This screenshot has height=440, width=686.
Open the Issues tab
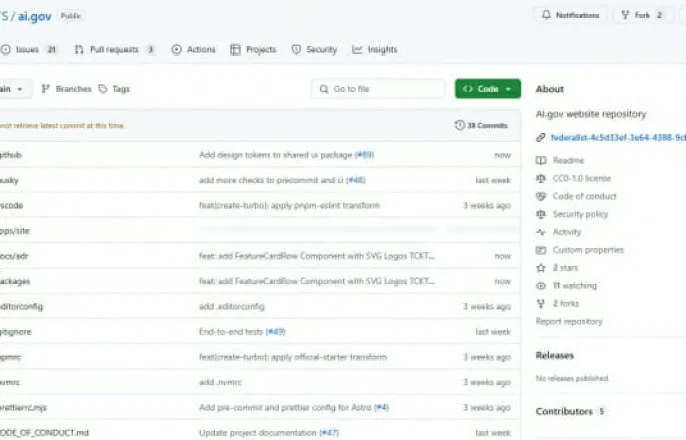29,49
